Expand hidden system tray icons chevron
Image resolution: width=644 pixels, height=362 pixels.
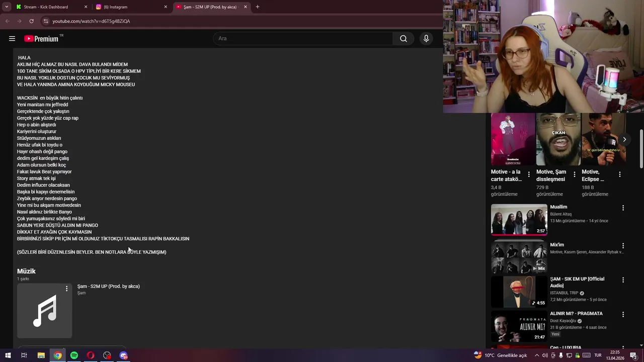tap(536, 355)
